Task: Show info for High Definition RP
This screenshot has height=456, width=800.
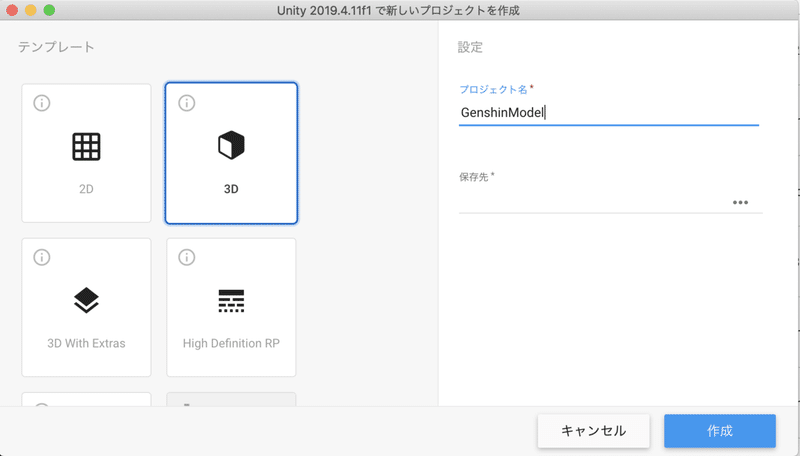Action: click(x=187, y=257)
